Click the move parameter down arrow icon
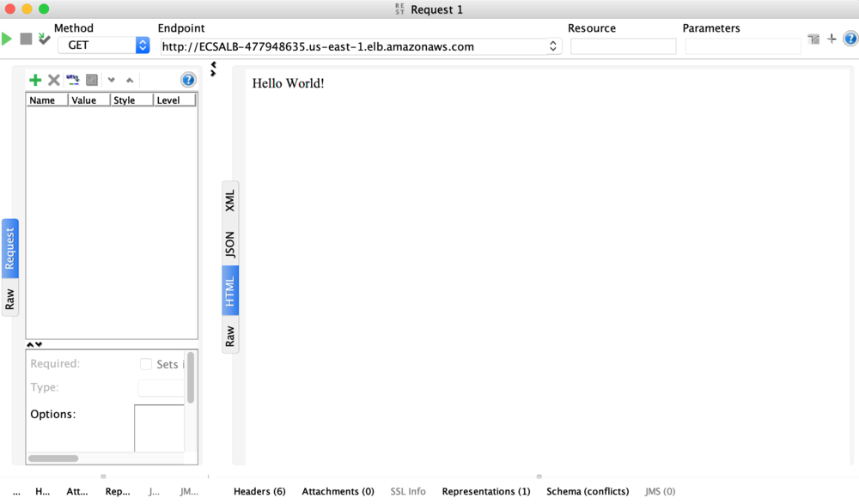Image resolution: width=859 pixels, height=504 pixels. click(x=111, y=79)
